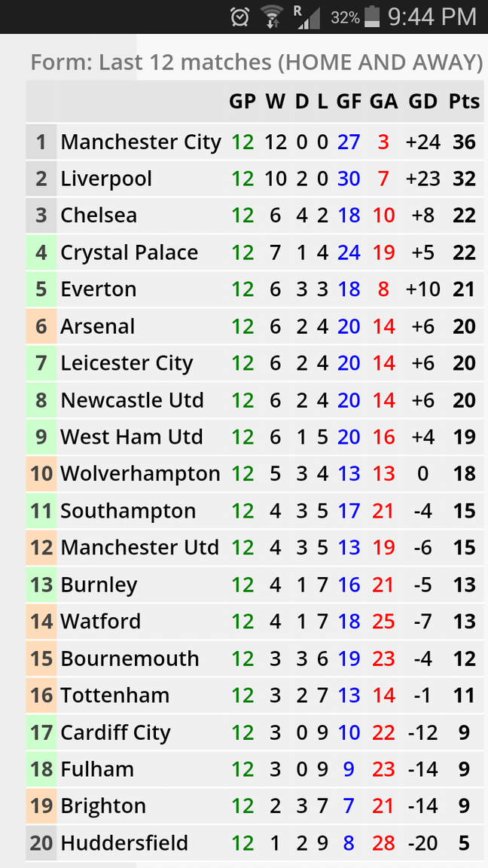The width and height of the screenshot is (488, 868).
Task: Tap the GD column header
Action: pyautogui.click(x=422, y=102)
